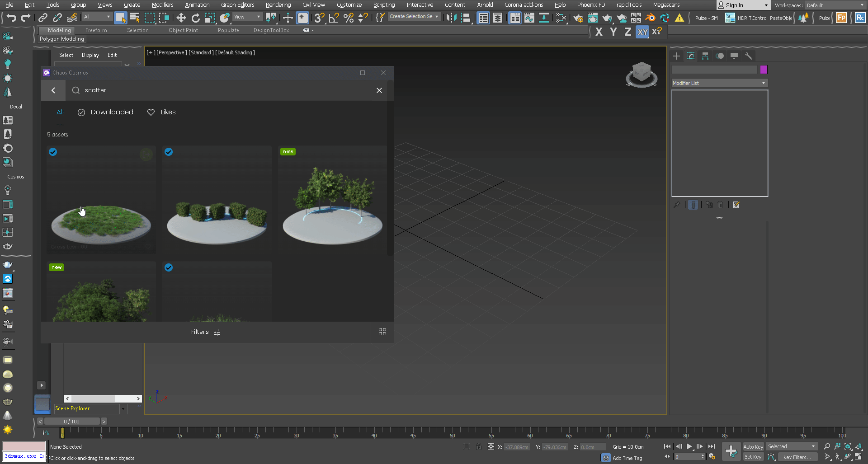Toggle the Scene Explorer toolbar icon
The height and width of the screenshot is (464, 868).
(483, 18)
